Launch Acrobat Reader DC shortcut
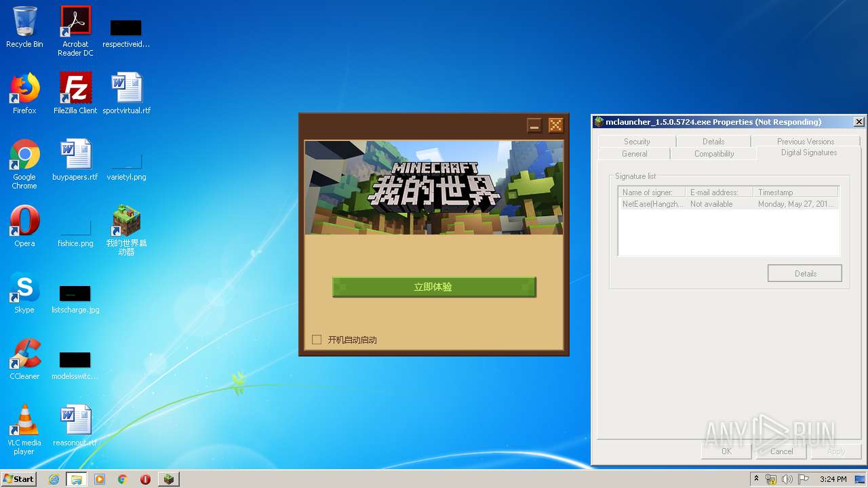868x488 pixels. [75, 31]
